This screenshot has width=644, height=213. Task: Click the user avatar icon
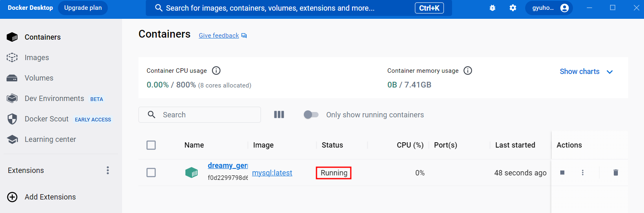[x=564, y=8]
